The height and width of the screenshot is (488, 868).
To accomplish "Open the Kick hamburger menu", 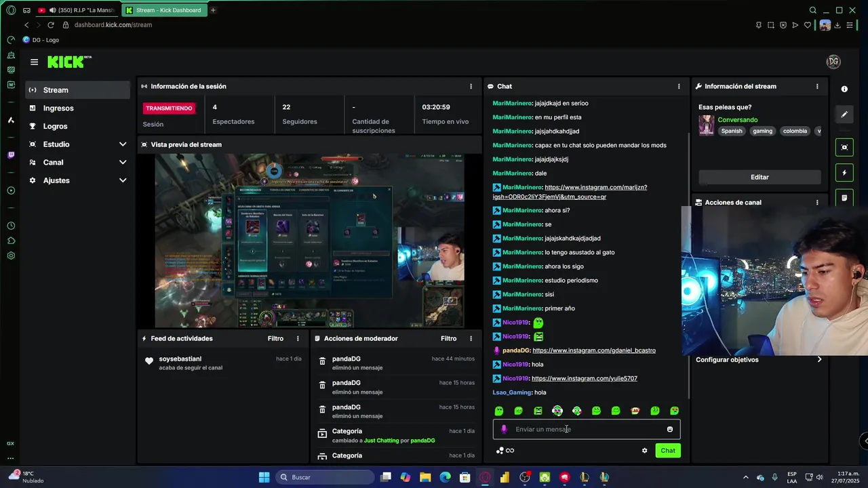I will click(x=34, y=62).
